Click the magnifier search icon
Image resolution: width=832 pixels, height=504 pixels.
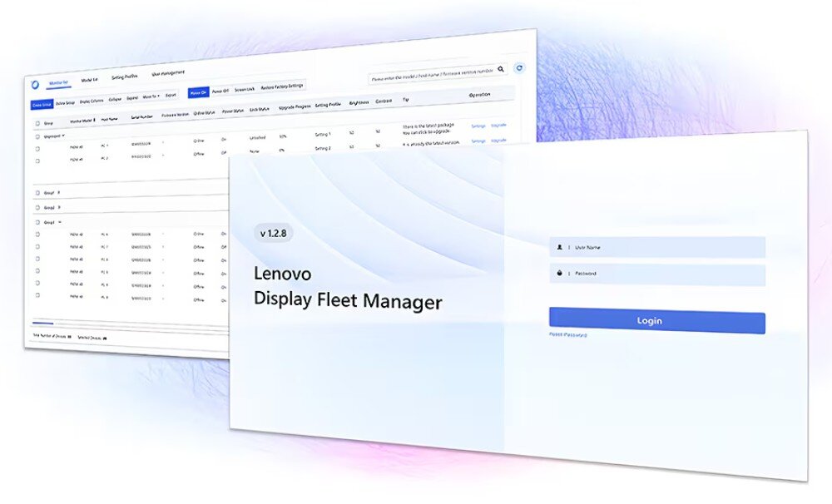[501, 69]
